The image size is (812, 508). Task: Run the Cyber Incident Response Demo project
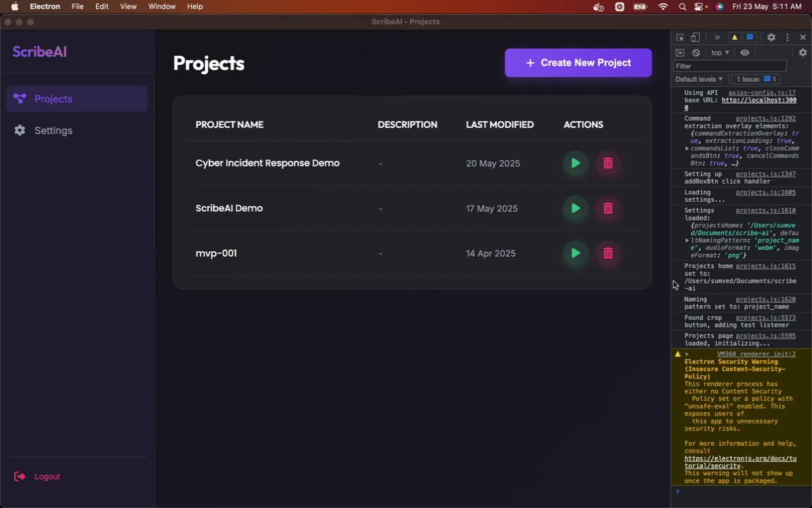tap(575, 164)
